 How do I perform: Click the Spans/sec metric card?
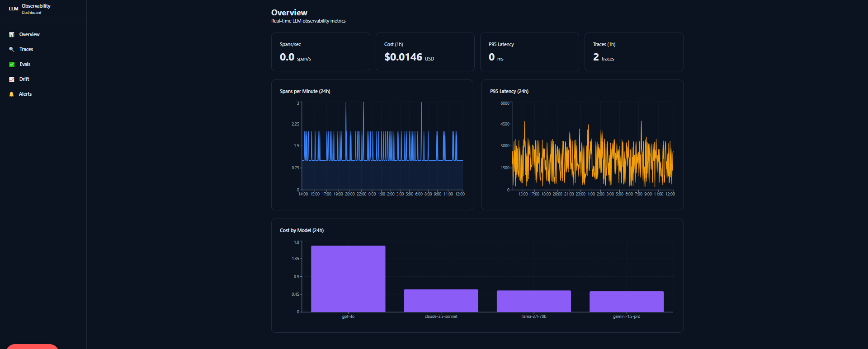tap(321, 52)
